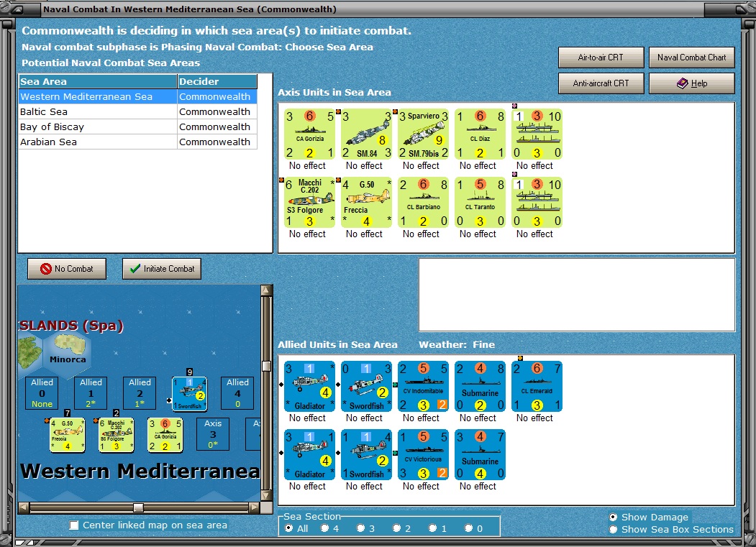Click the Allied 4 sea box section

[237, 392]
